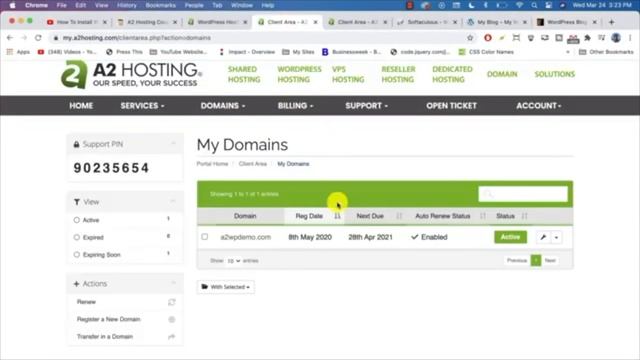
Task: Open the extensions puzzle icon
Action: 587,38
